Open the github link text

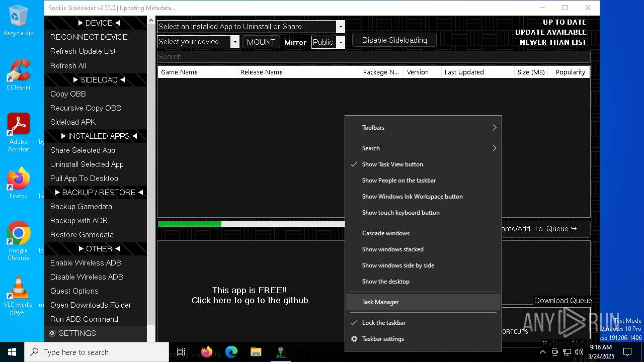(251, 301)
